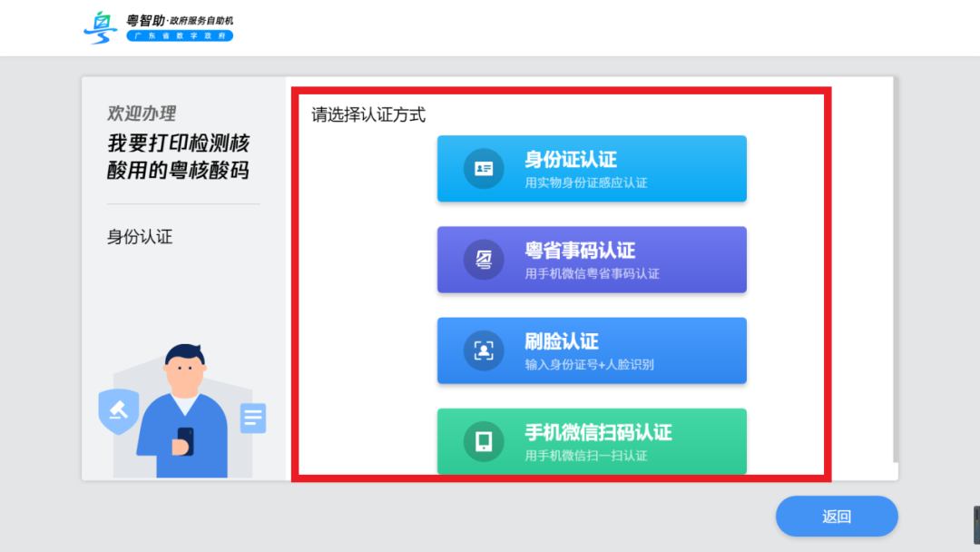Click the phone icon on 手机微信扫码认证
980x552 pixels.
pyautogui.click(x=484, y=441)
